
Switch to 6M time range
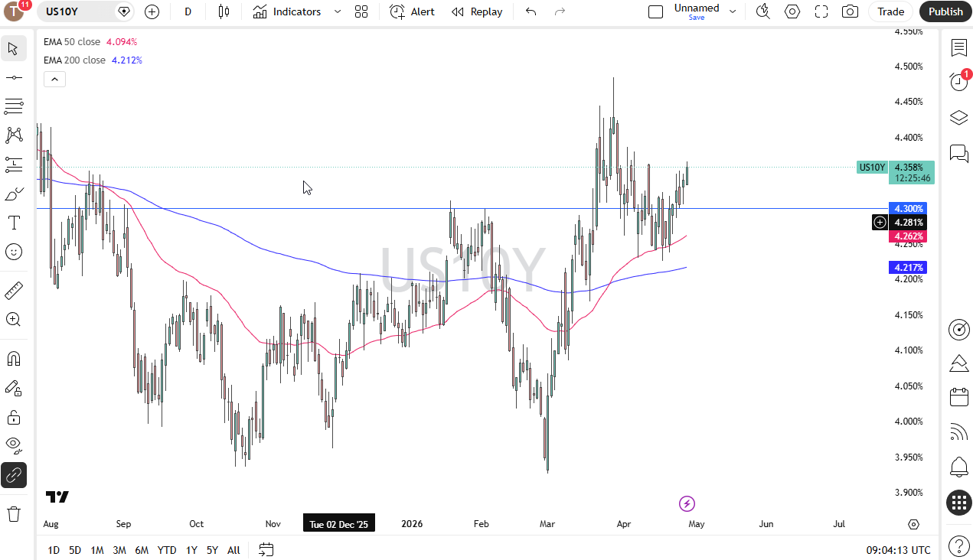point(142,550)
